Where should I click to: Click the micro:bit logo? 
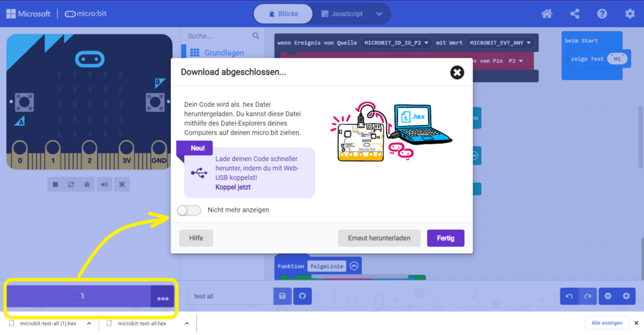[86, 14]
